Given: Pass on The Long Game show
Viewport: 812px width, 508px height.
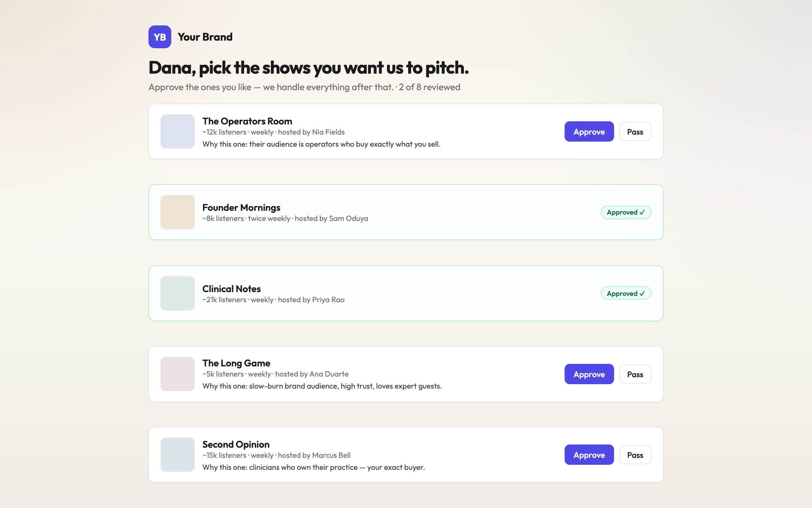Looking at the screenshot, I should tap(635, 374).
